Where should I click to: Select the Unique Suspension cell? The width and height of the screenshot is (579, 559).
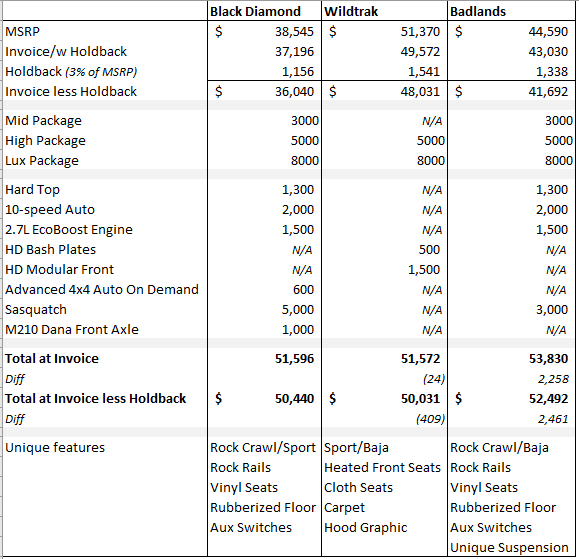[509, 548]
